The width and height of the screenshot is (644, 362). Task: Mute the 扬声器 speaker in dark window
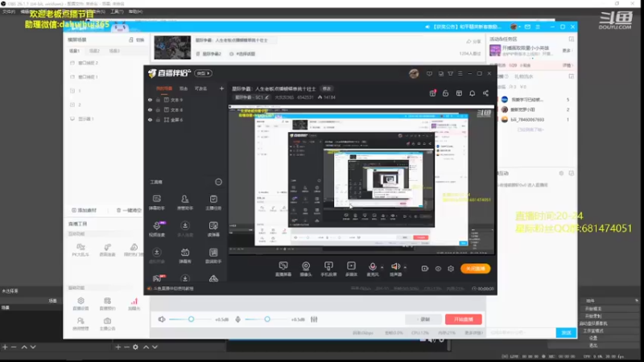click(x=395, y=266)
